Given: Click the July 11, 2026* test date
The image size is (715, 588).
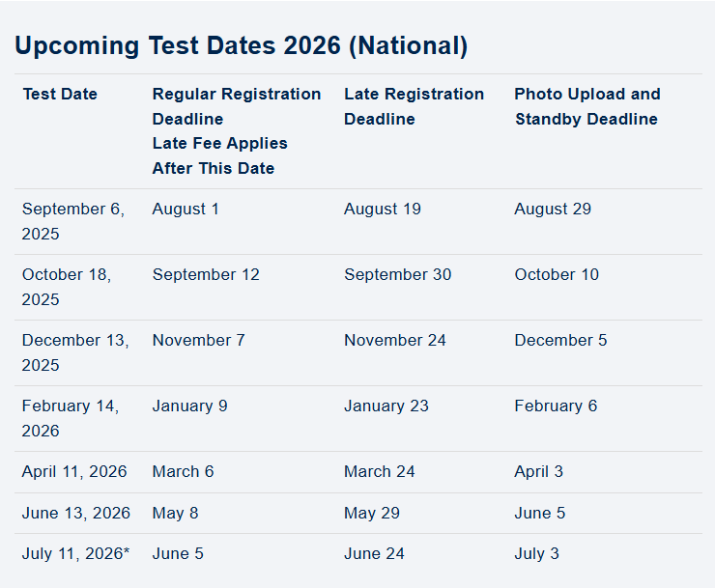Looking at the screenshot, I should (x=75, y=553).
